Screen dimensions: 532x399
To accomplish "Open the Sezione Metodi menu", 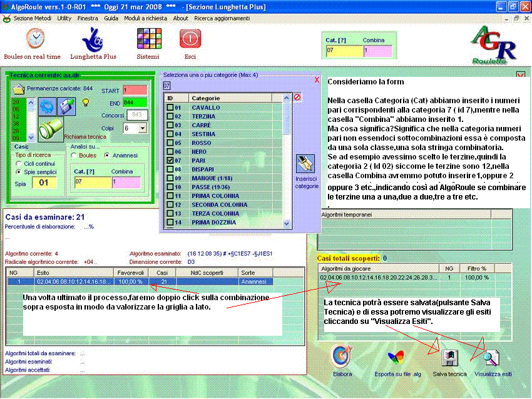I will pos(32,18).
